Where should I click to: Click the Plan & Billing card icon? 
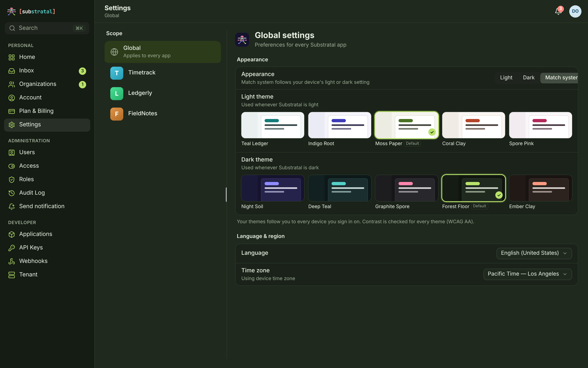click(x=12, y=111)
